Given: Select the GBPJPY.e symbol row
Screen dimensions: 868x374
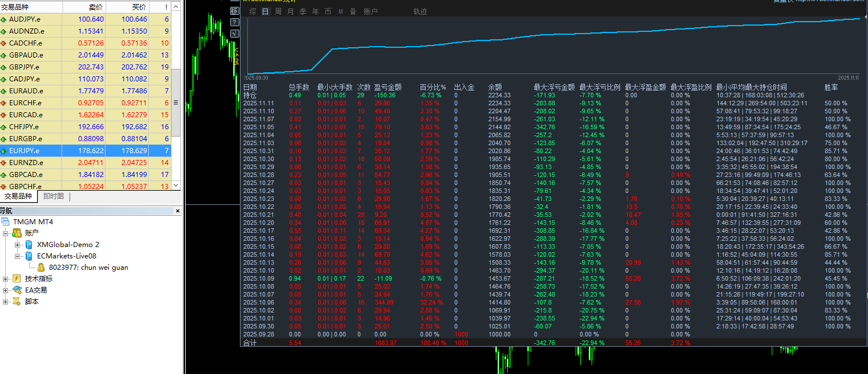Looking at the screenshot, I should click(85, 67).
